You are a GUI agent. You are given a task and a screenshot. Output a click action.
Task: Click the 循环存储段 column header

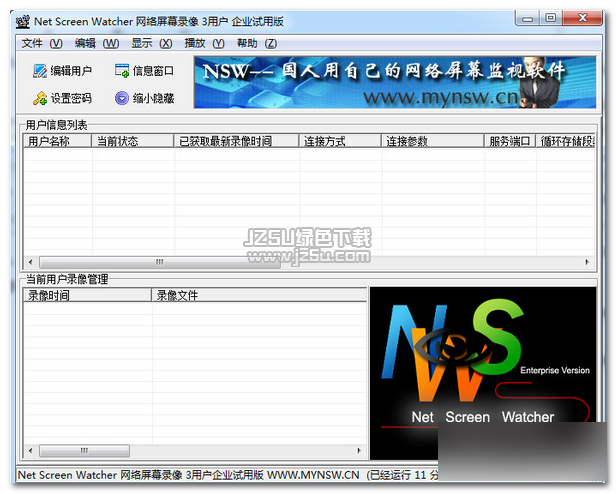566,141
